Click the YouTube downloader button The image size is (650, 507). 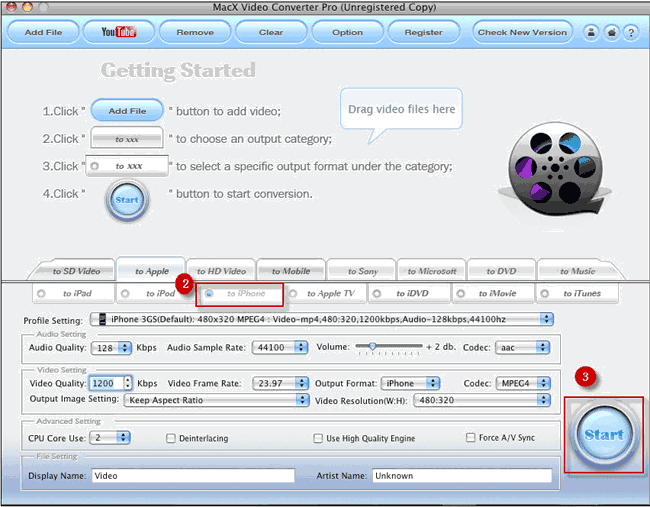tap(119, 32)
